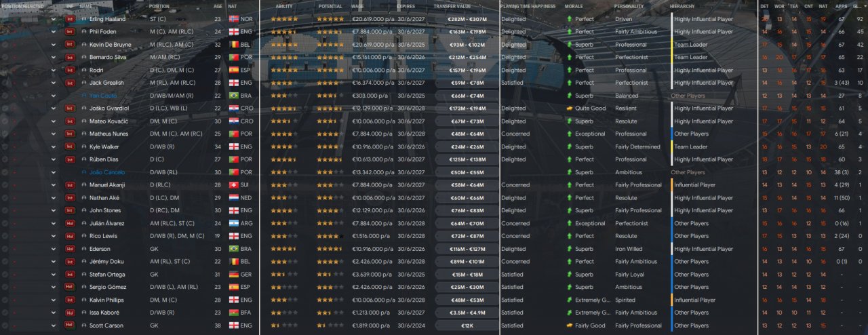Expand the dropdown chevron for Erling Haaland

coord(54,19)
